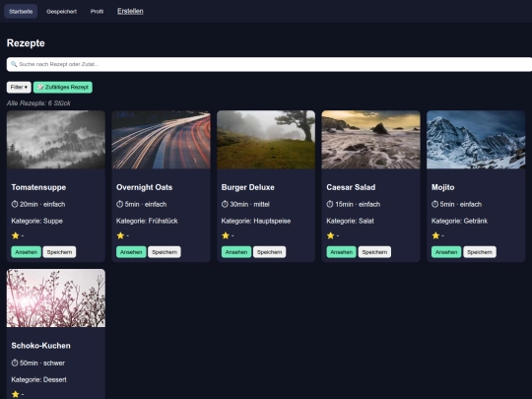Click 'Kategorie: Frühstück' text
Screen dimensions: 532x399
point(147,221)
